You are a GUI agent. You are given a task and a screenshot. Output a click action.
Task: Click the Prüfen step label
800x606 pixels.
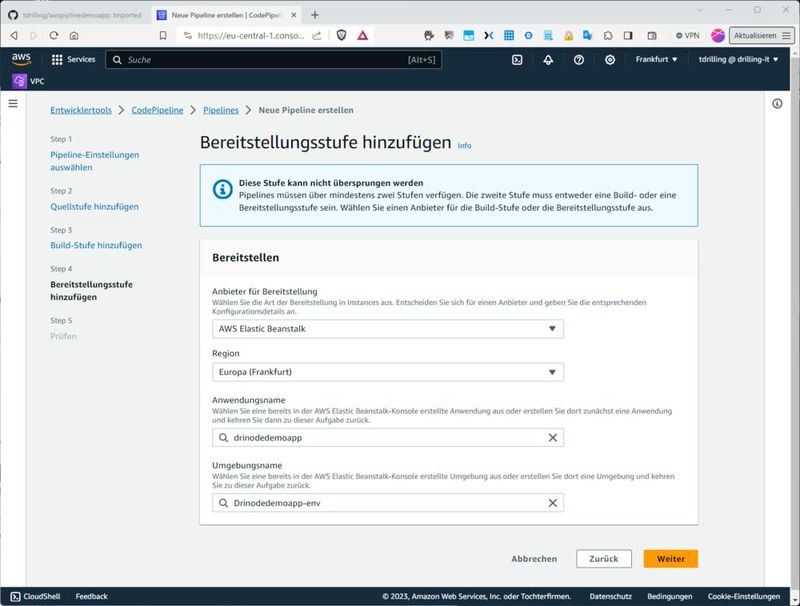63,336
